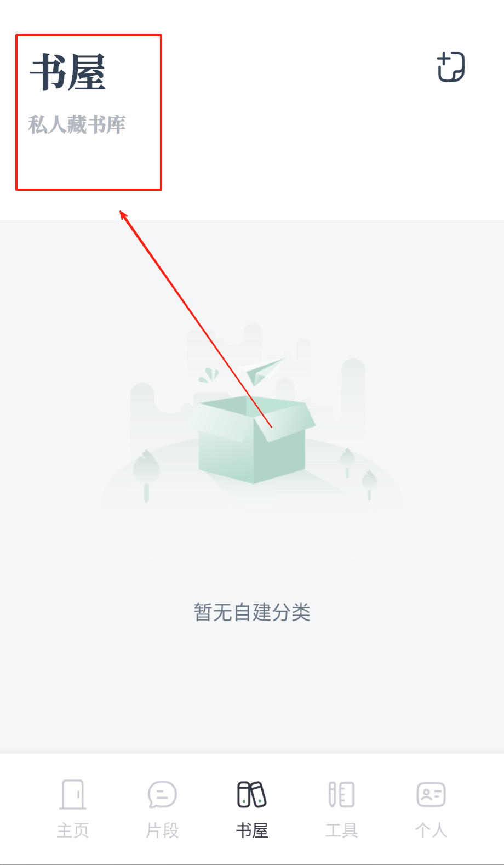The height and width of the screenshot is (865, 504).
Task: Open the 工具 tab label
Action: pyautogui.click(x=341, y=830)
